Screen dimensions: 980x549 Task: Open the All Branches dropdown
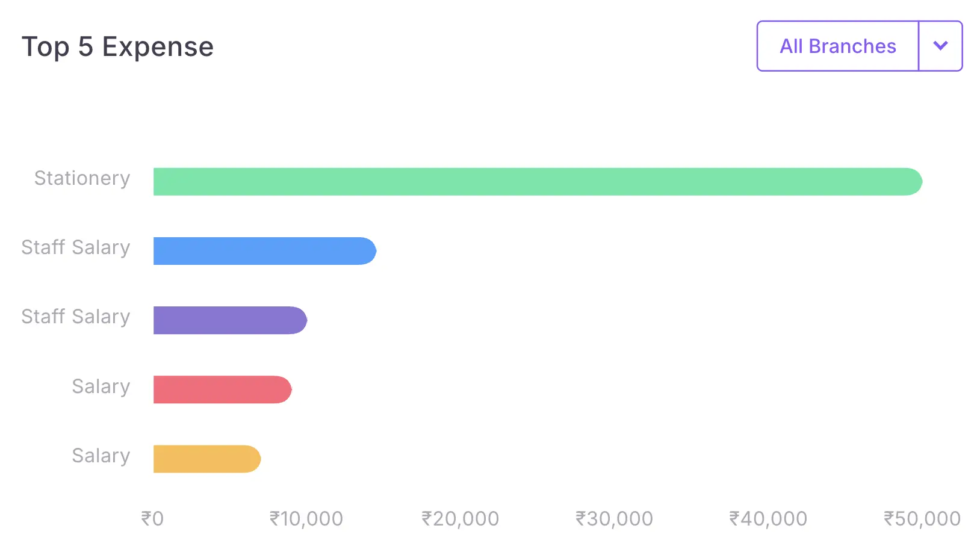point(837,46)
